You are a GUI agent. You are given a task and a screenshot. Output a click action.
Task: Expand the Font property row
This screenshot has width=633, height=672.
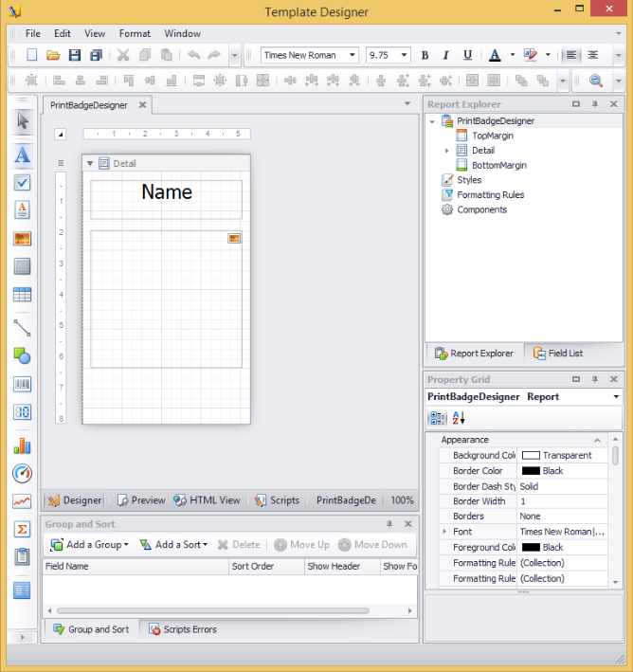tap(444, 532)
